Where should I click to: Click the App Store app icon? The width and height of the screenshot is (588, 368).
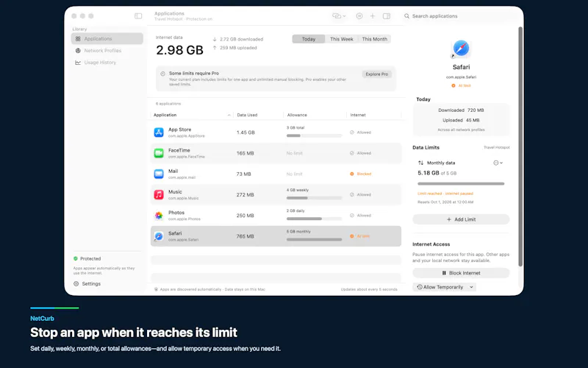point(159,132)
